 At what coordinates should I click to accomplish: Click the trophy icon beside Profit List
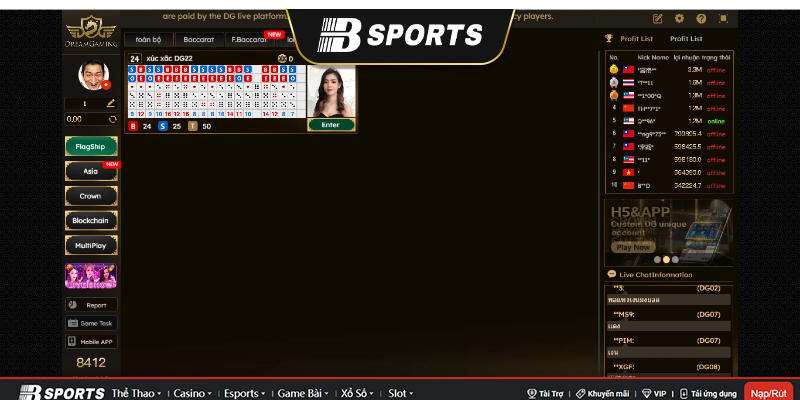609,38
